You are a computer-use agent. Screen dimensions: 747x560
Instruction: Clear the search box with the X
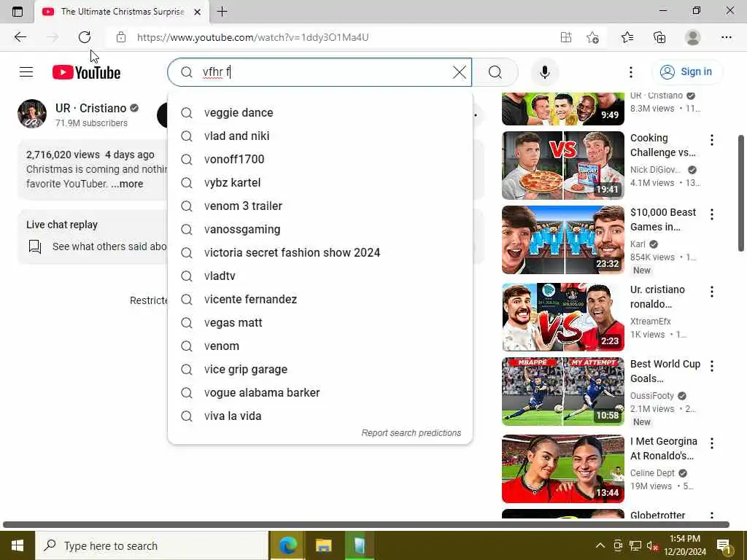460,72
